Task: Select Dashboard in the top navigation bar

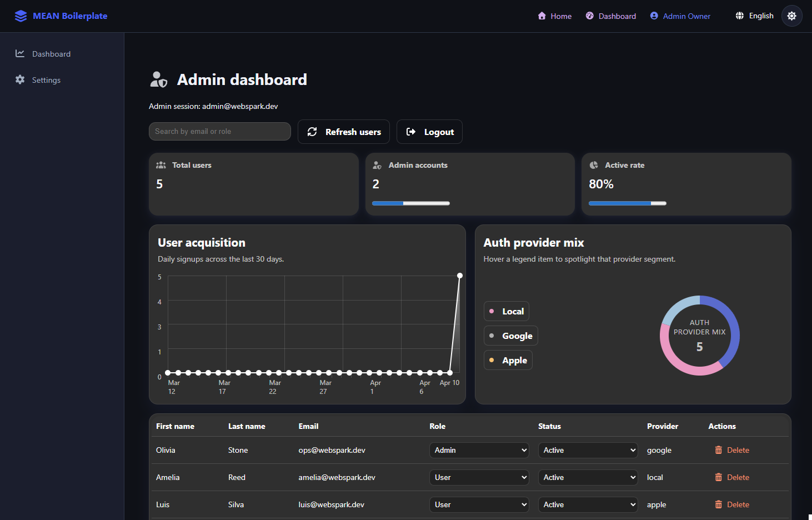Action: (x=611, y=16)
